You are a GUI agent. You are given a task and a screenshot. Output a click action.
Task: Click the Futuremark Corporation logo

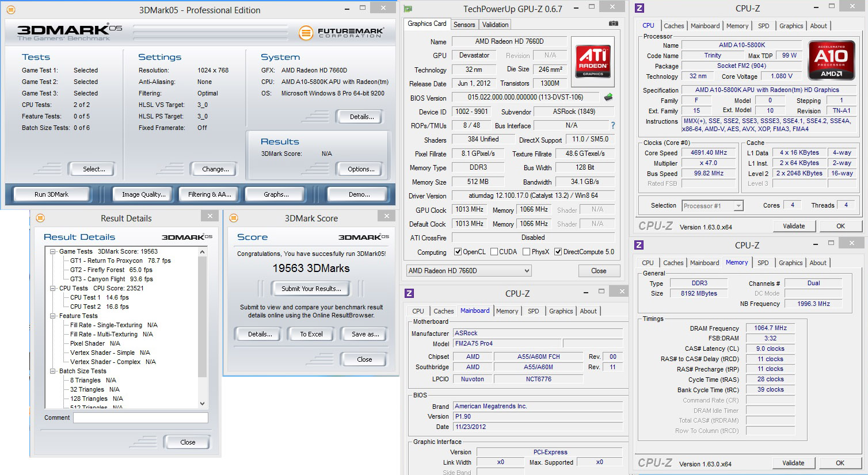341,33
